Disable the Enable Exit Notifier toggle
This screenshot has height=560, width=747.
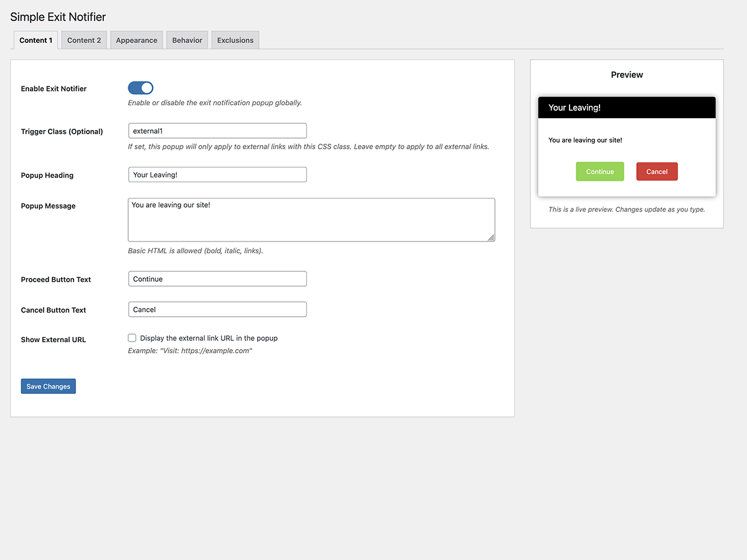click(x=141, y=88)
